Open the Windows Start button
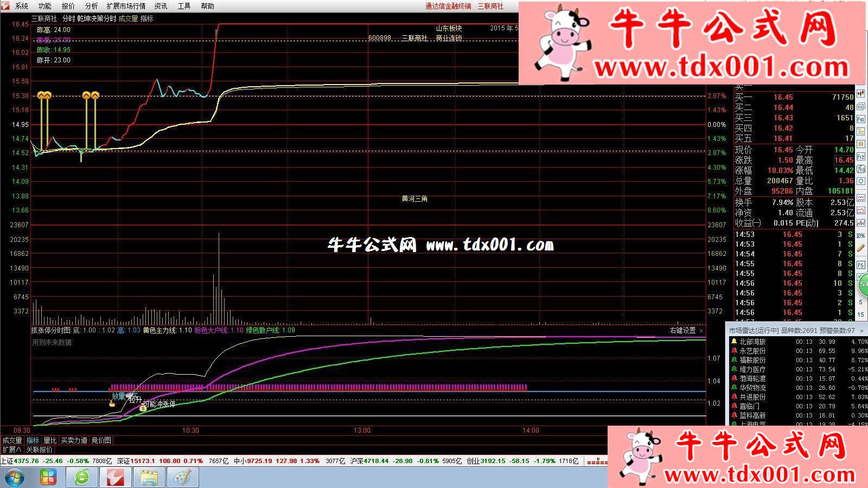Screen dimensions: 868x488 [x=15, y=477]
